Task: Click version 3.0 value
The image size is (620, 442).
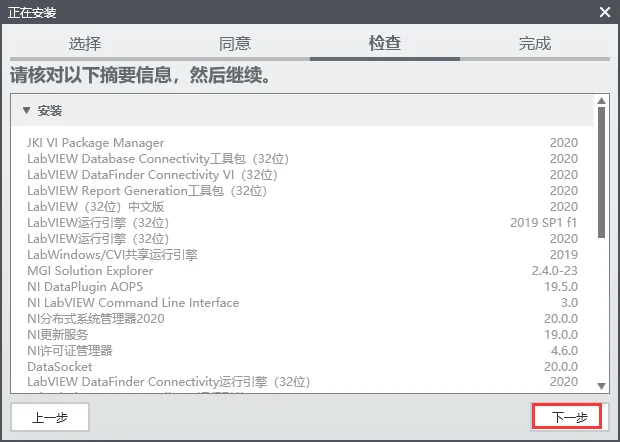Action: (569, 303)
